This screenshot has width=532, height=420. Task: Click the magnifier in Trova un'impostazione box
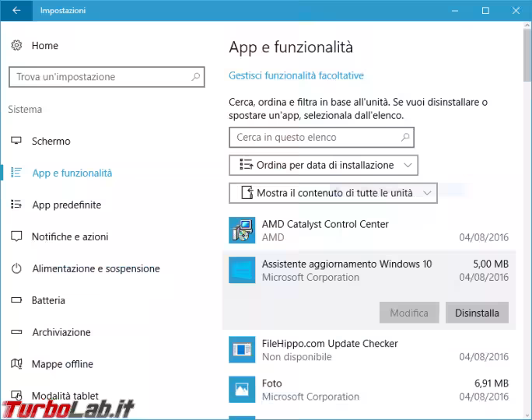tap(195, 77)
